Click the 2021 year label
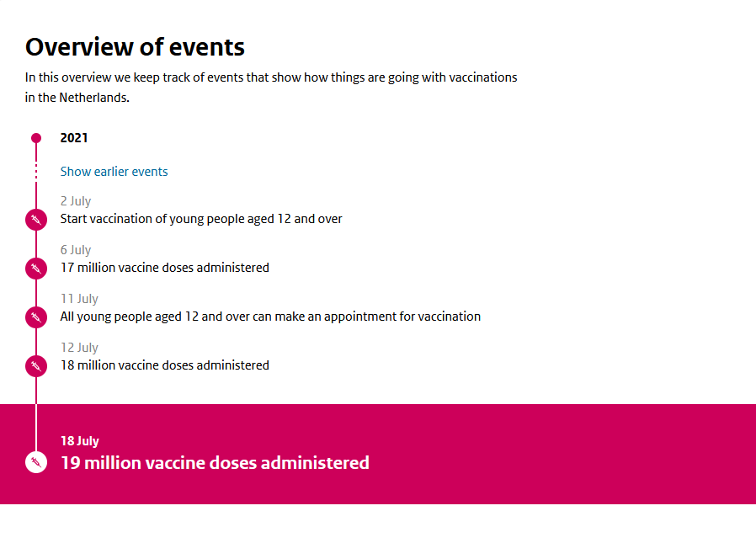756x543 pixels. click(x=74, y=138)
